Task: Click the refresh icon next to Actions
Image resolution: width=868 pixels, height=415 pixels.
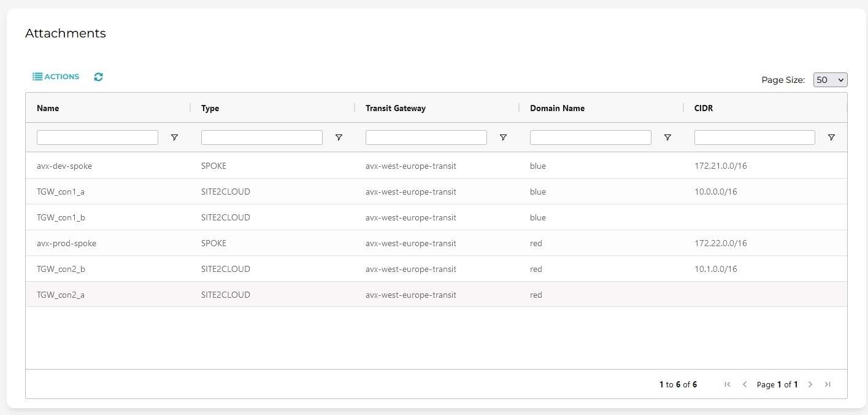Action: pyautogui.click(x=98, y=77)
